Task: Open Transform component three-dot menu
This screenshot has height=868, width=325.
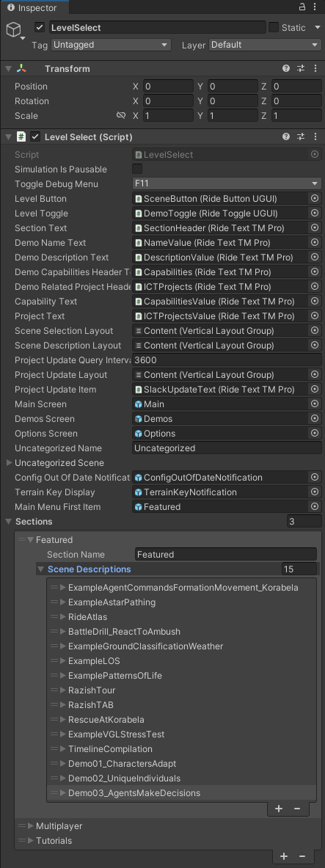Action: coord(315,69)
